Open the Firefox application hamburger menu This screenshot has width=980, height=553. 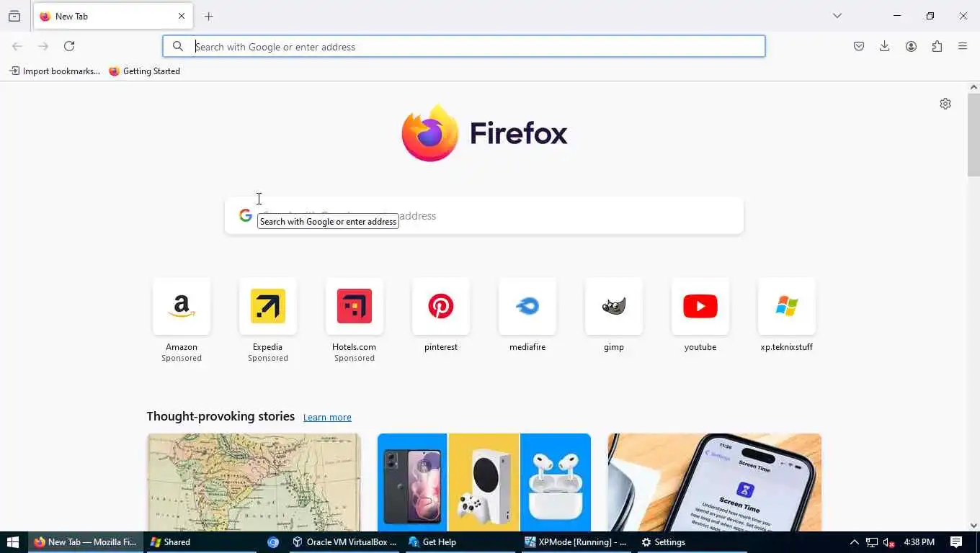pyautogui.click(x=963, y=46)
